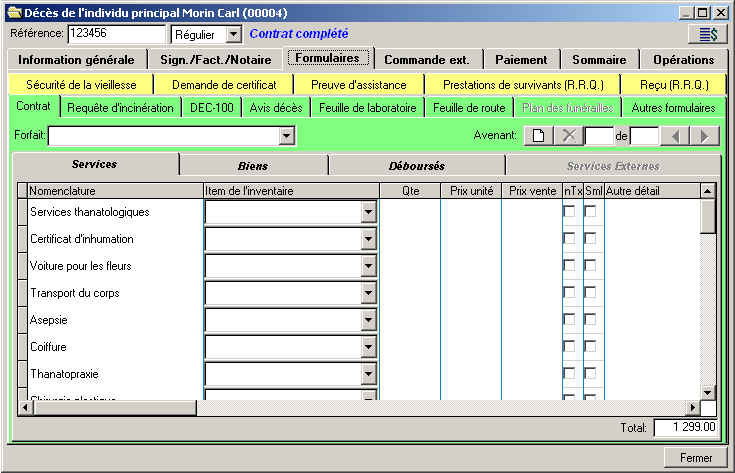Viewport: 735px width, 473px height.
Task: Toggle nTx checkbox for Transport du corps
Action: (569, 293)
